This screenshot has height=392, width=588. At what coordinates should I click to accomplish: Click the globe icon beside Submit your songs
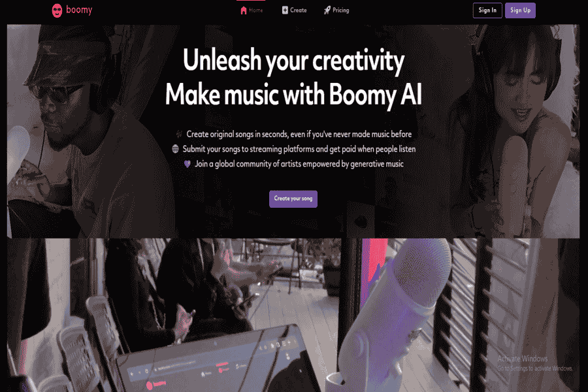click(x=175, y=149)
